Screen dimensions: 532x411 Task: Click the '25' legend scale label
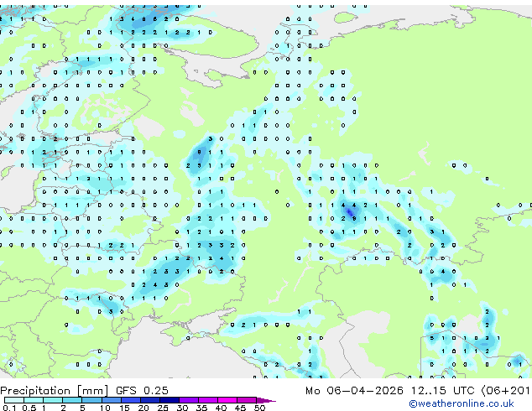tap(163, 408)
